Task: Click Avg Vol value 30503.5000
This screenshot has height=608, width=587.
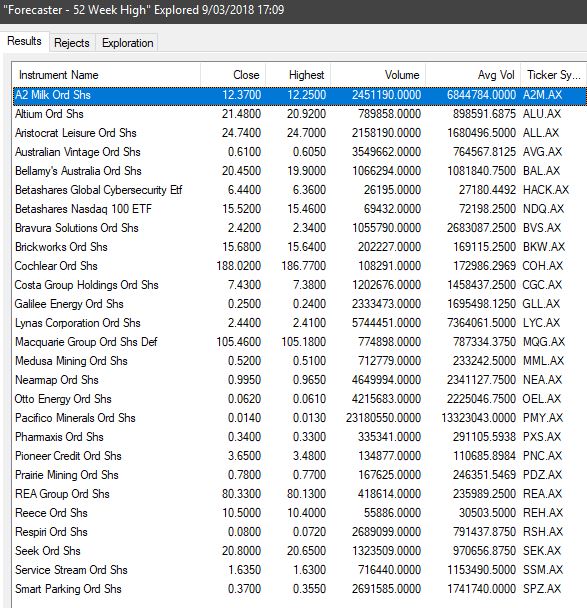Action: click(x=488, y=513)
